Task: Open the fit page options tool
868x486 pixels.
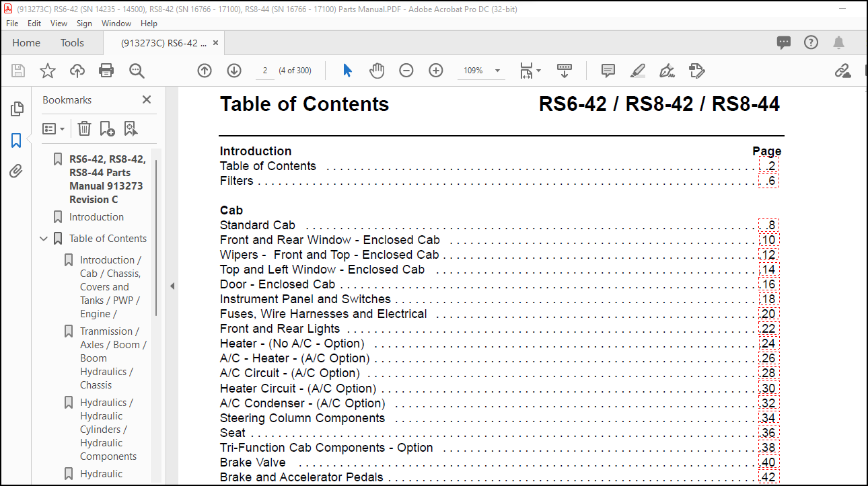Action: click(x=530, y=71)
